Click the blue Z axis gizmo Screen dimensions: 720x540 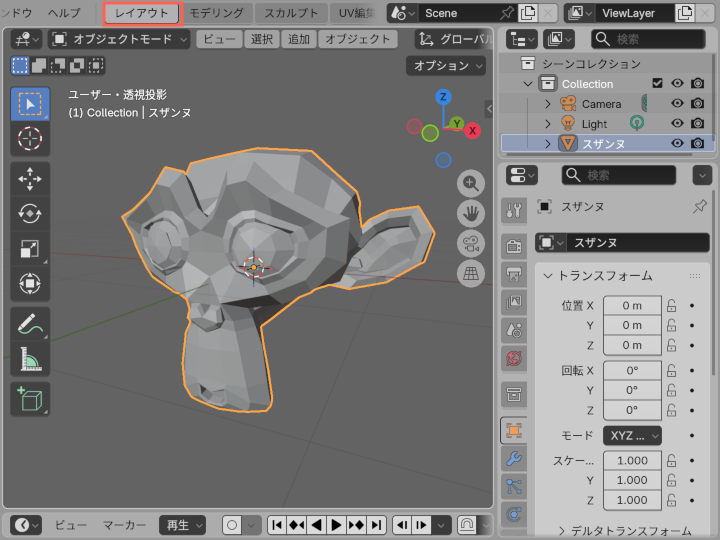pos(443,97)
